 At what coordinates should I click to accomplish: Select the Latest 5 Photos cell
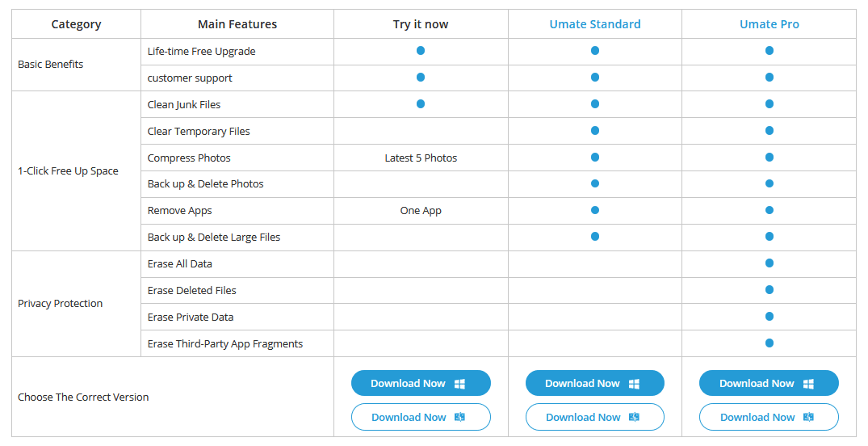coord(421,158)
